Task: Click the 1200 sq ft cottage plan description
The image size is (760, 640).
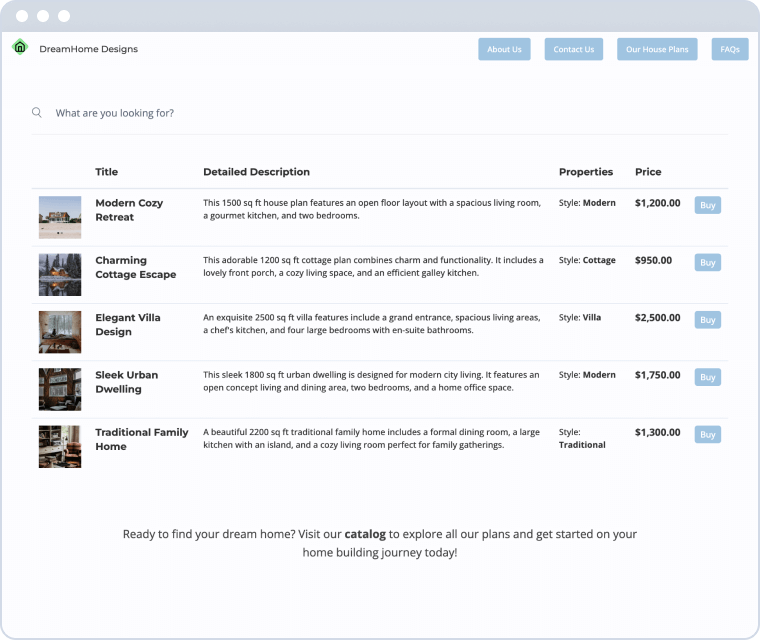Action: [373, 266]
